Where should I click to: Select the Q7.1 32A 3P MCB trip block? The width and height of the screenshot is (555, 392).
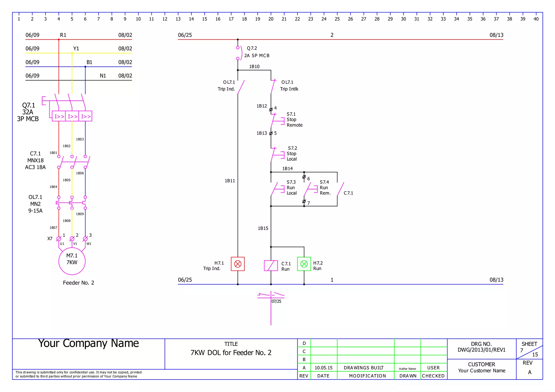(x=72, y=116)
